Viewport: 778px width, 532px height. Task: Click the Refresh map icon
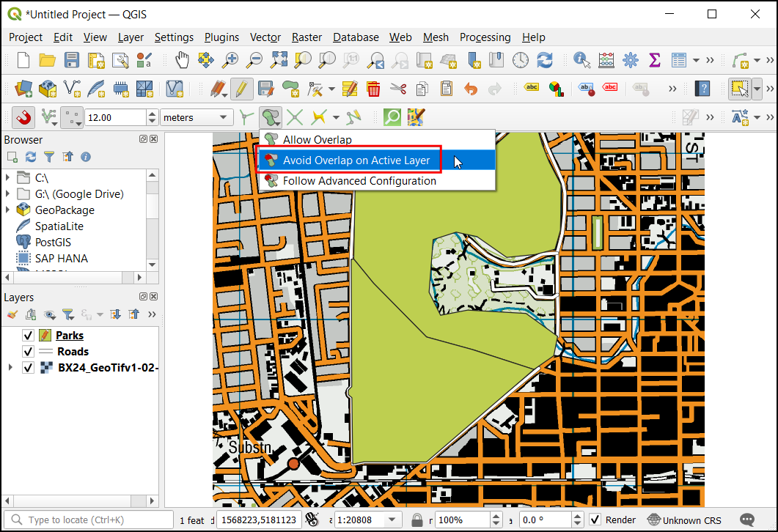pos(545,60)
